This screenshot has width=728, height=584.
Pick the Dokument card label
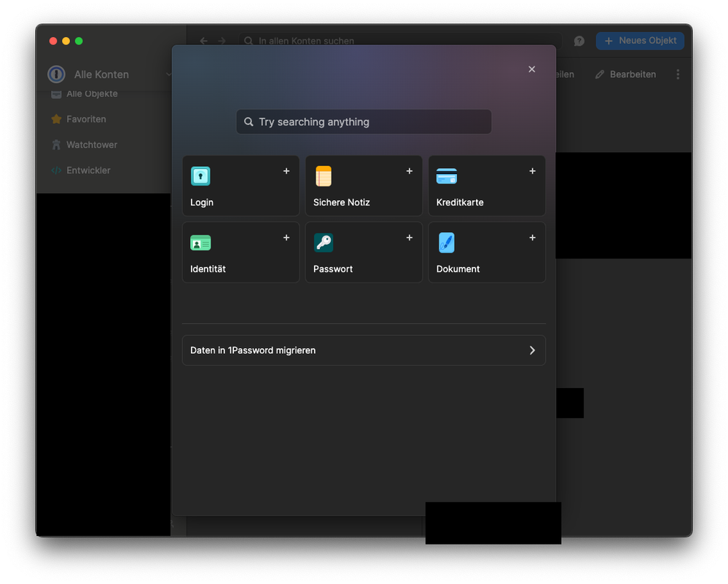click(x=458, y=269)
